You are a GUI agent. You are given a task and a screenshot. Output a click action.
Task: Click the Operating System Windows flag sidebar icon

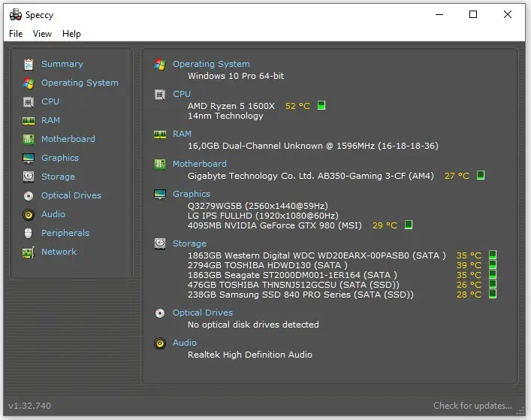(x=29, y=83)
